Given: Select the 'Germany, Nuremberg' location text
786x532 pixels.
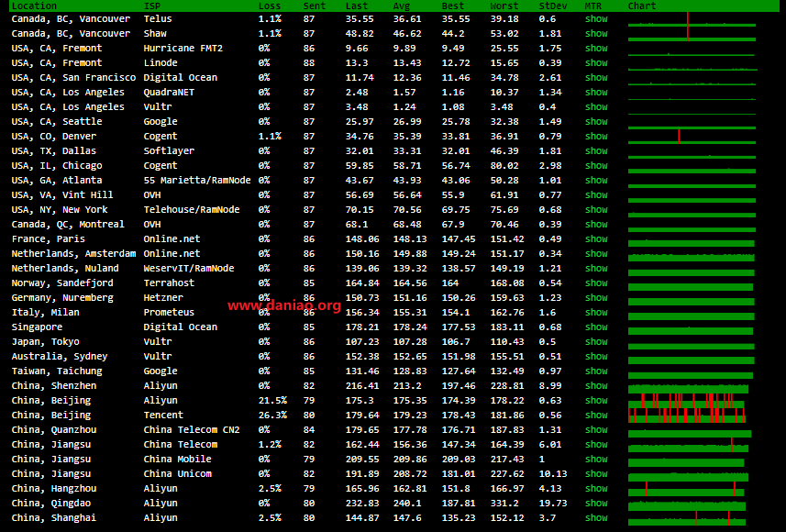Looking at the screenshot, I should (x=62, y=298).
